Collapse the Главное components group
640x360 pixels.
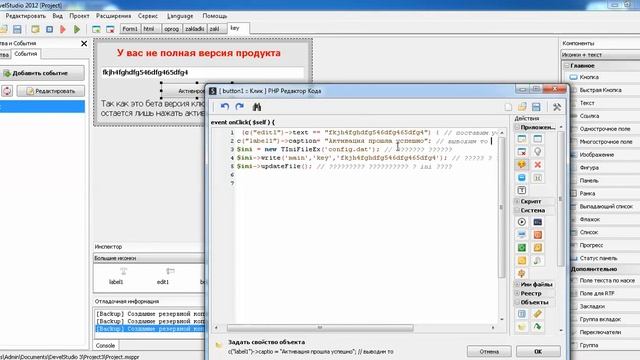click(x=567, y=66)
